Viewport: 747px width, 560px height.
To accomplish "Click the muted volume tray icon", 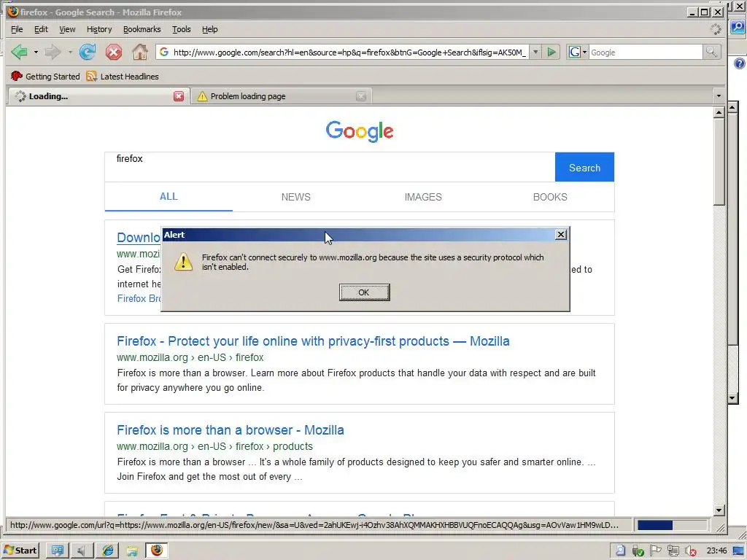I will [x=691, y=551].
